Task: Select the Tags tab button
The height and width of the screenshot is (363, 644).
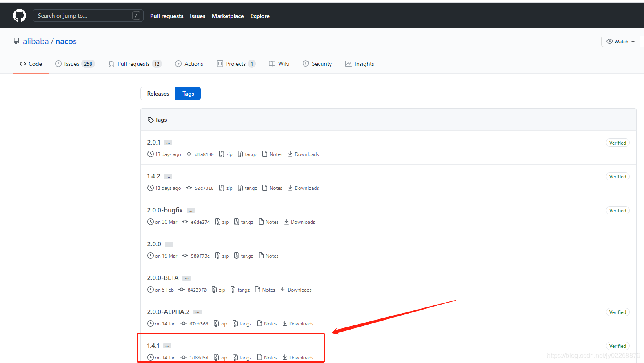Action: [x=188, y=94]
